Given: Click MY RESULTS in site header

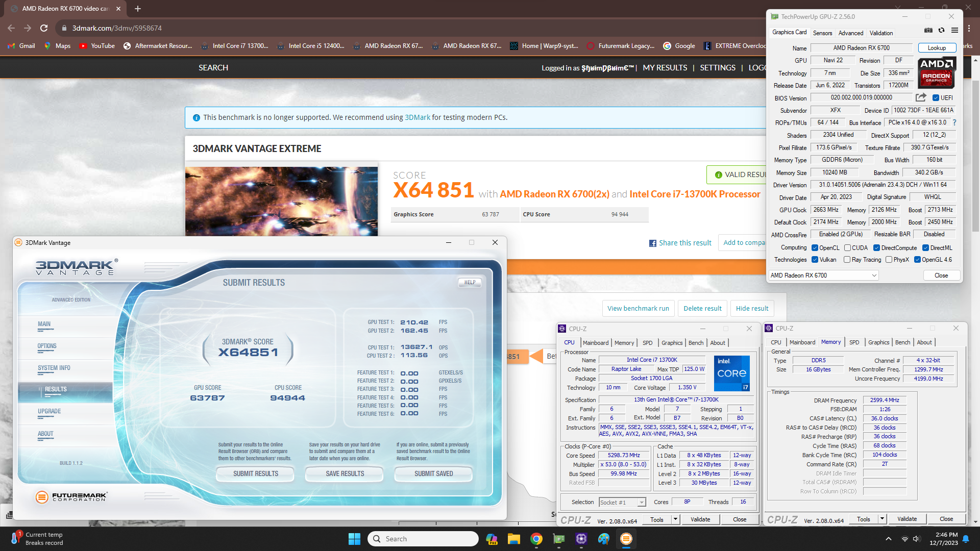Looking at the screenshot, I should pos(665,68).
